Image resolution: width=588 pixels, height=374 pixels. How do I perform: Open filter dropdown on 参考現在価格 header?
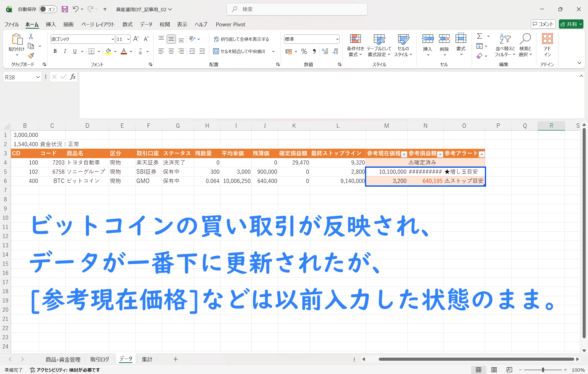click(404, 154)
